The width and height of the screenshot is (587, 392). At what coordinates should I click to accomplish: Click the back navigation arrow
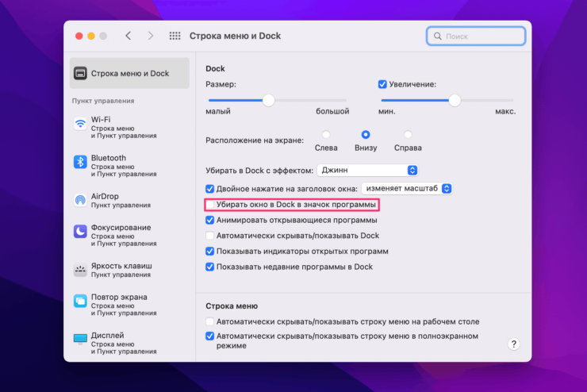point(129,37)
